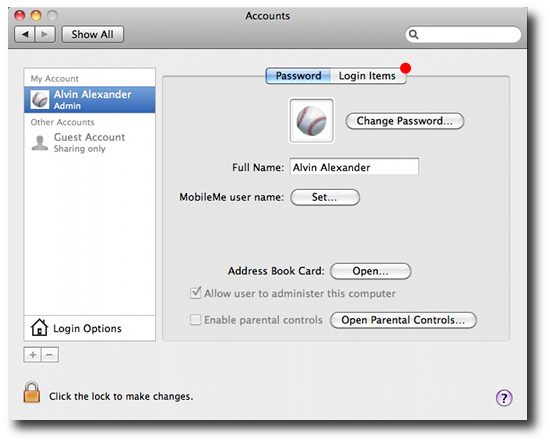Click the lock icon to make changes
This screenshot has width=550, height=443.
(32, 392)
